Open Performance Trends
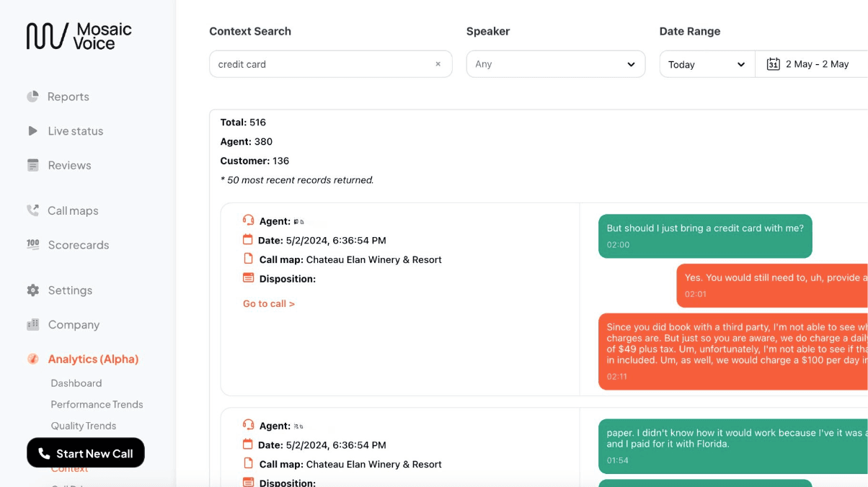The image size is (868, 487). (x=97, y=404)
